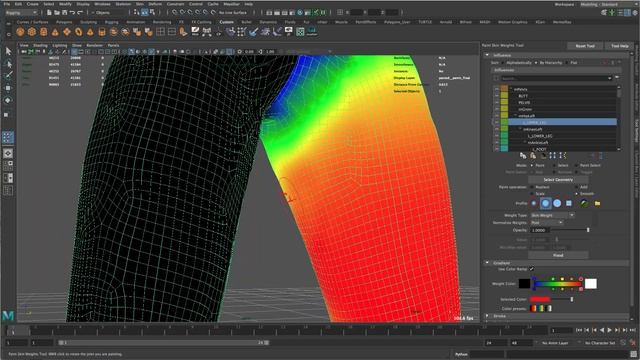The image size is (640, 360).
Task: Select Add paint operation radio button
Action: pyautogui.click(x=576, y=187)
